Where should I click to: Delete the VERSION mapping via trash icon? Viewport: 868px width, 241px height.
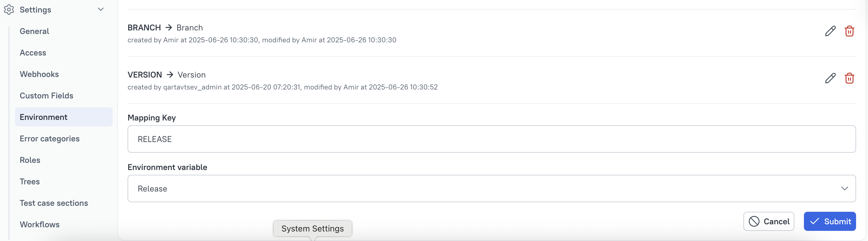coord(850,78)
